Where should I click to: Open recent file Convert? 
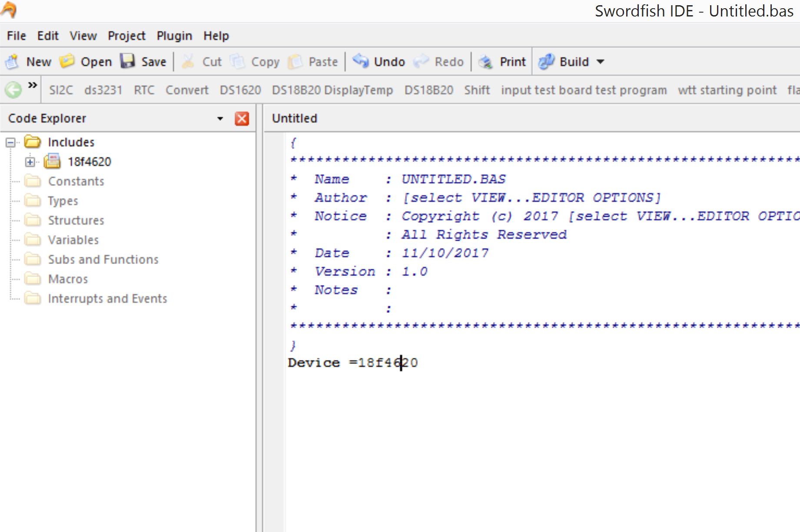point(187,90)
